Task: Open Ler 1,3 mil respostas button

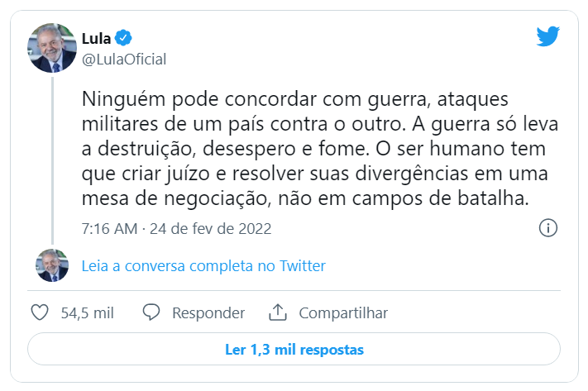Action: [294, 349]
